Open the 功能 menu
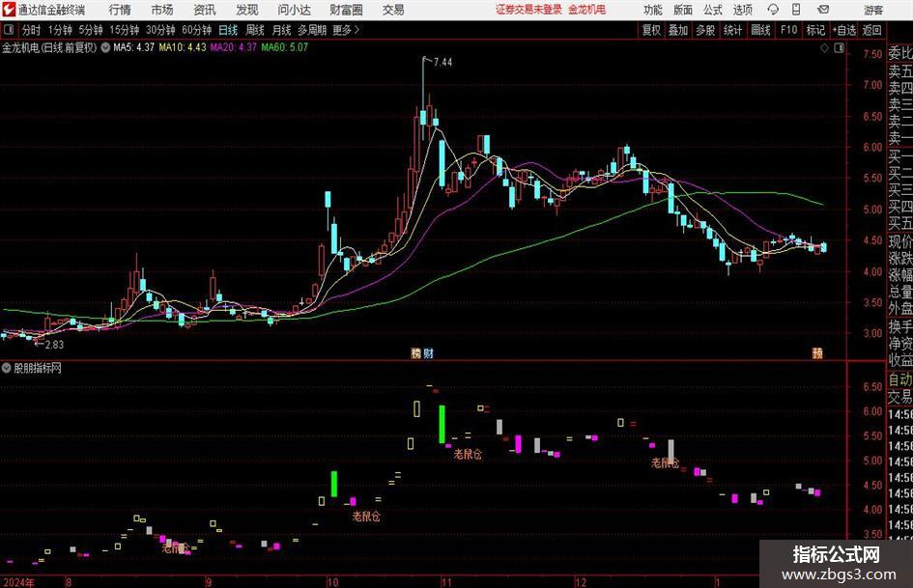The image size is (913, 588). tap(653, 10)
